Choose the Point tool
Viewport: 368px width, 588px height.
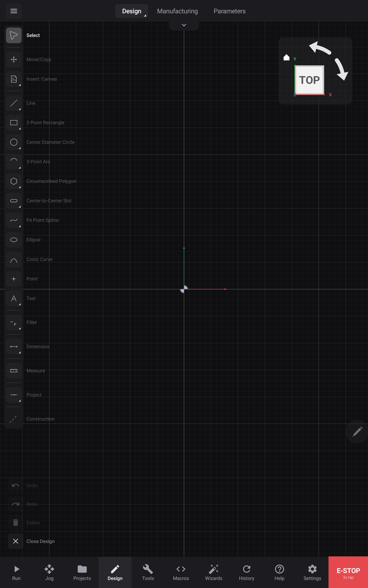pyautogui.click(x=14, y=279)
